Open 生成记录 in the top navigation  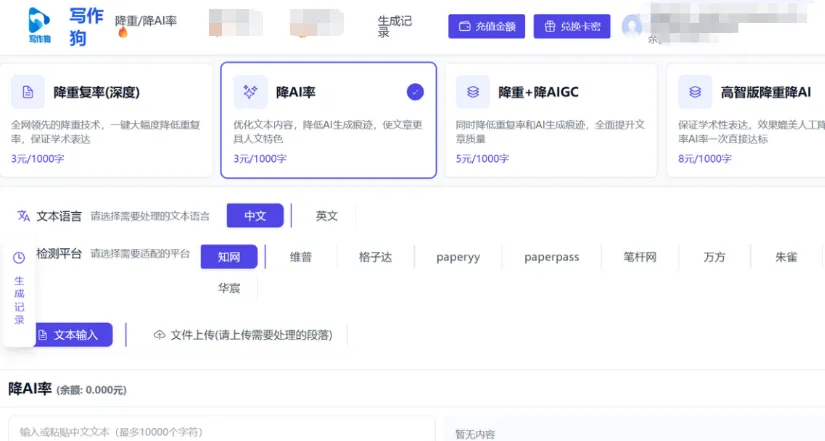[395, 26]
